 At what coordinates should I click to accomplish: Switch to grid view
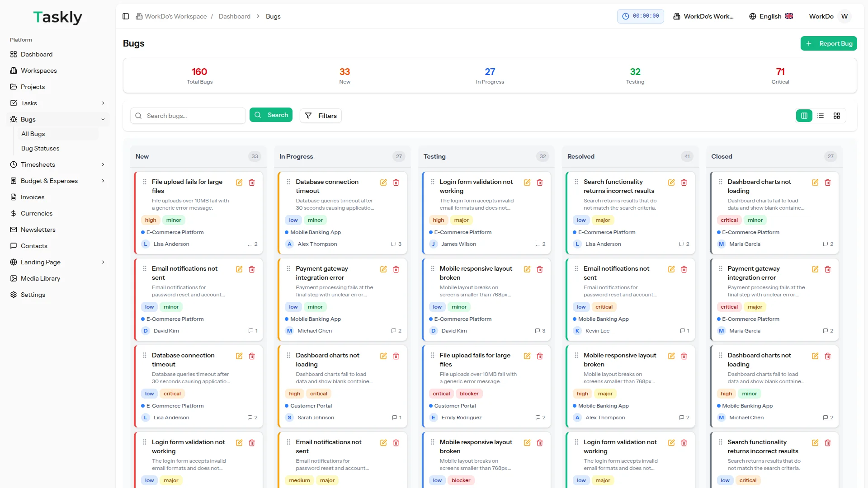(837, 116)
